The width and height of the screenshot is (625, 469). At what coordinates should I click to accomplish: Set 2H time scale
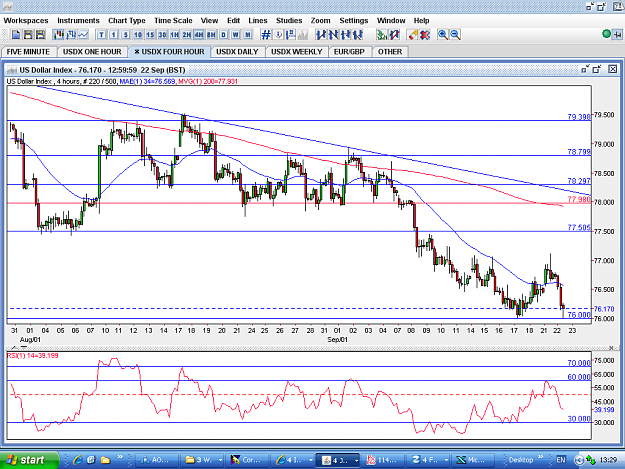coord(187,35)
